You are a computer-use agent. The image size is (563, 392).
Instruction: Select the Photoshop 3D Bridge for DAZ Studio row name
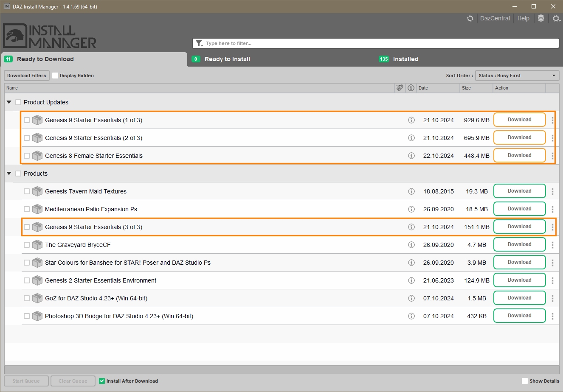119,316
